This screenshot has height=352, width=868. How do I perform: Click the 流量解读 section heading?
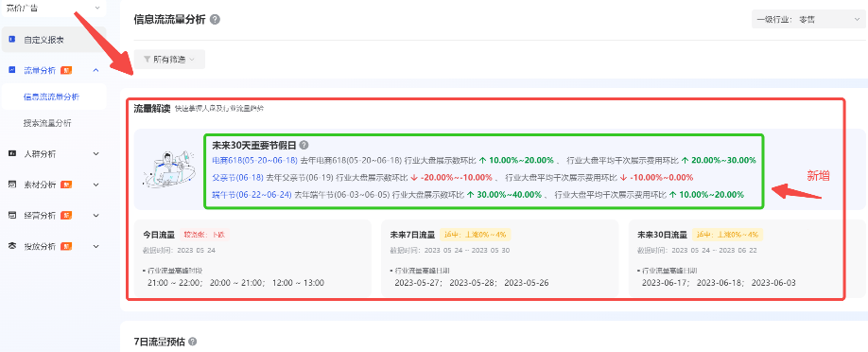point(151,108)
